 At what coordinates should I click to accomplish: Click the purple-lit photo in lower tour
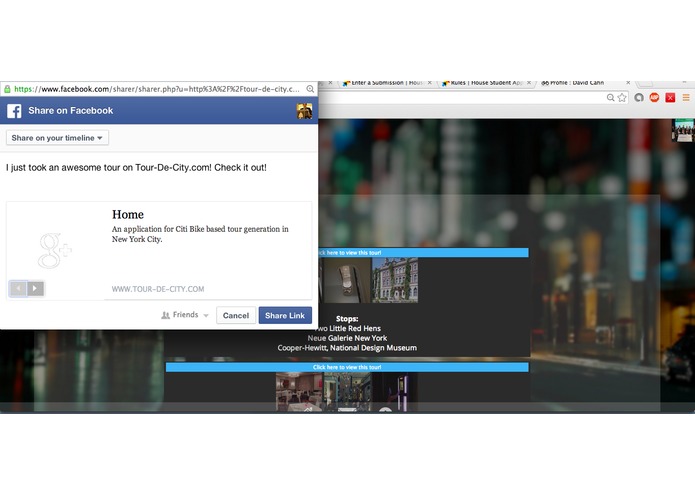tap(394, 392)
